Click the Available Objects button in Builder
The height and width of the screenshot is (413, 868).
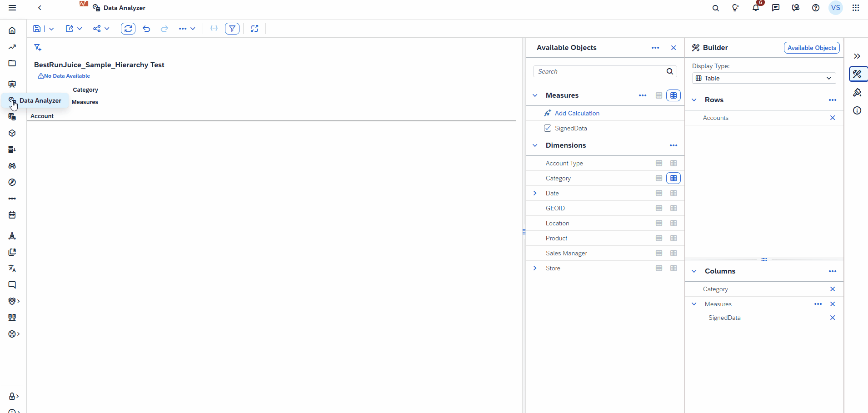(812, 47)
